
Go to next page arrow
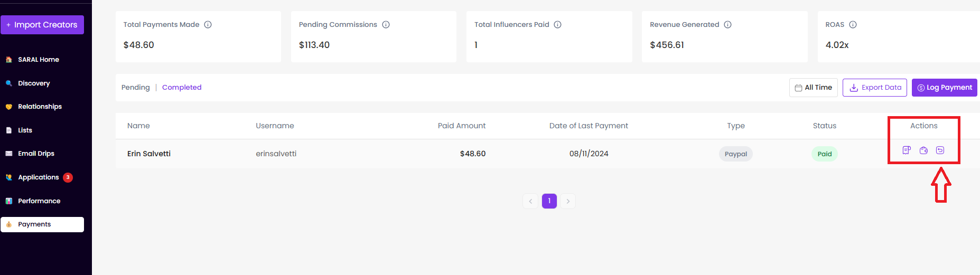click(x=568, y=201)
